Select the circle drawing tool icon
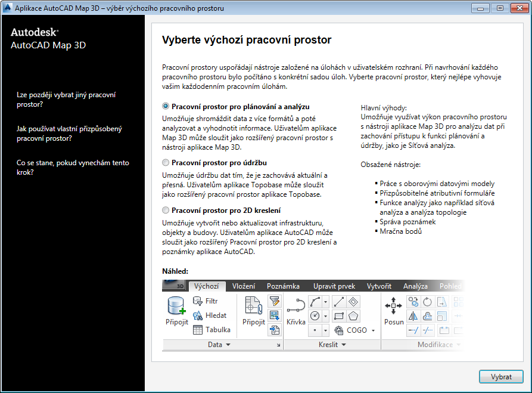This screenshot has width=532, height=393. (x=315, y=316)
